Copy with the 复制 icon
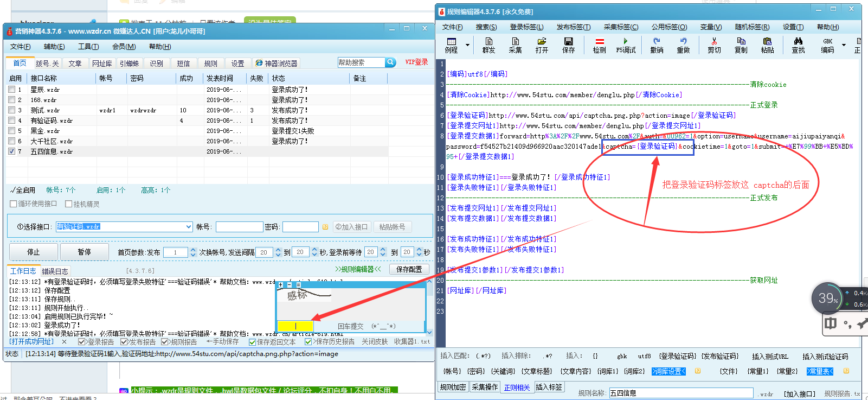Image resolution: width=868 pixels, height=400 pixels. (x=741, y=45)
